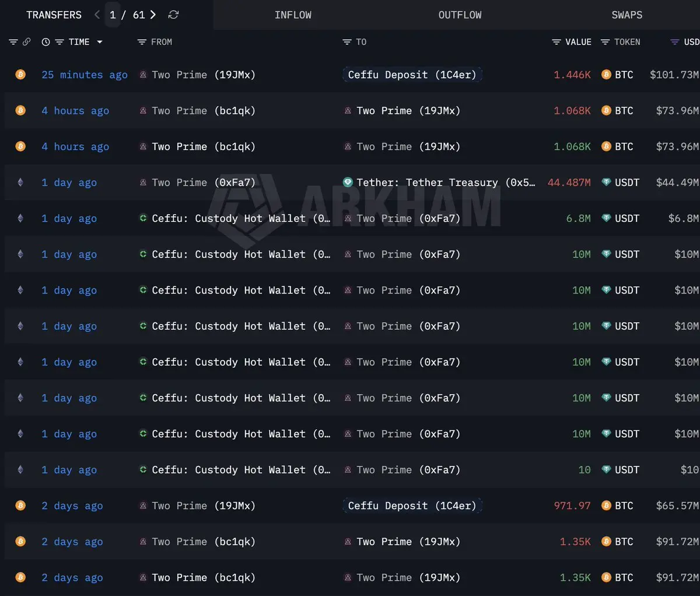Open Ceffu Custody Hot Wallet in 10 USDT row
Image resolution: width=700 pixels, height=596 pixels.
tap(241, 470)
